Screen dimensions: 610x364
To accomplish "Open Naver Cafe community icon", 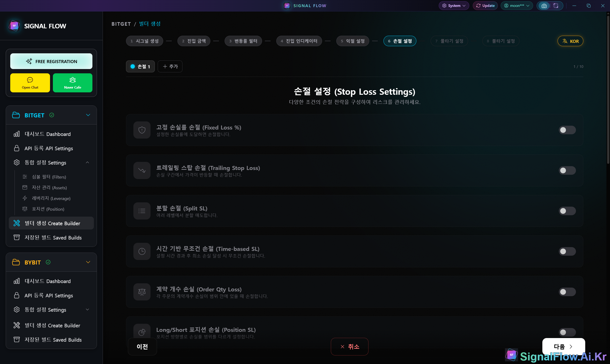I will [x=72, y=80].
